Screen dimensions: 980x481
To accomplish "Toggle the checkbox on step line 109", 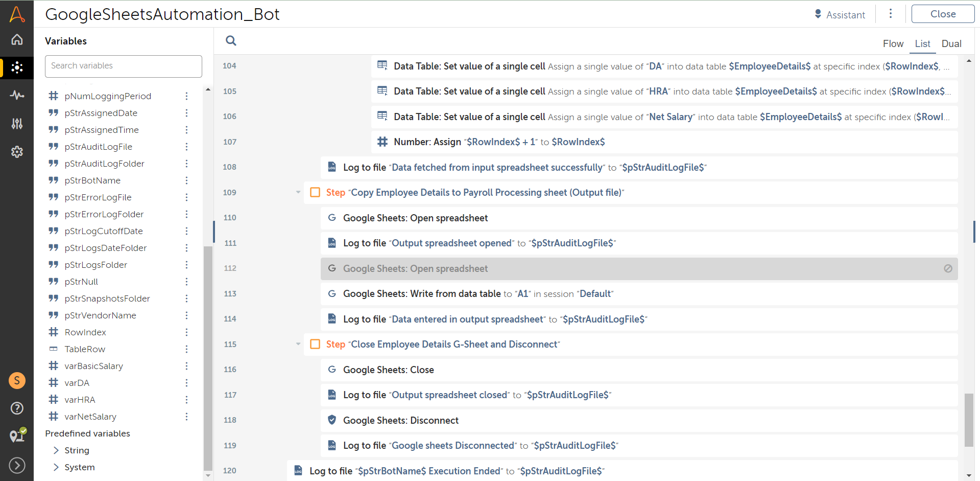I will pos(315,193).
